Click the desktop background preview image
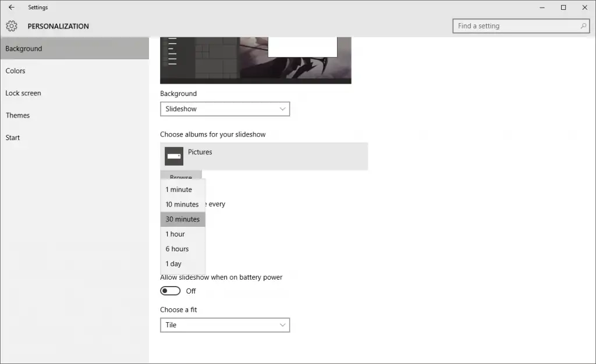596x364 pixels. click(256, 60)
